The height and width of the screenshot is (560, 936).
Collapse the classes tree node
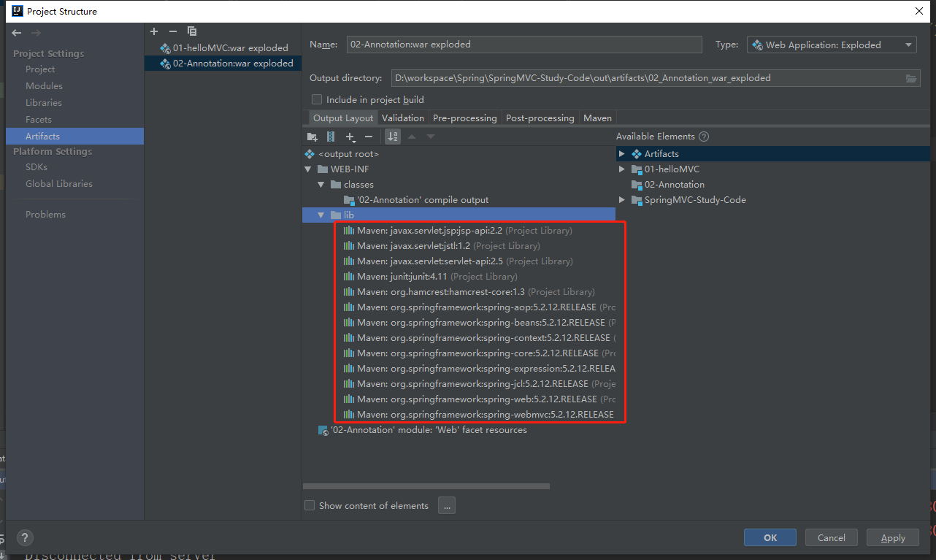tap(322, 185)
